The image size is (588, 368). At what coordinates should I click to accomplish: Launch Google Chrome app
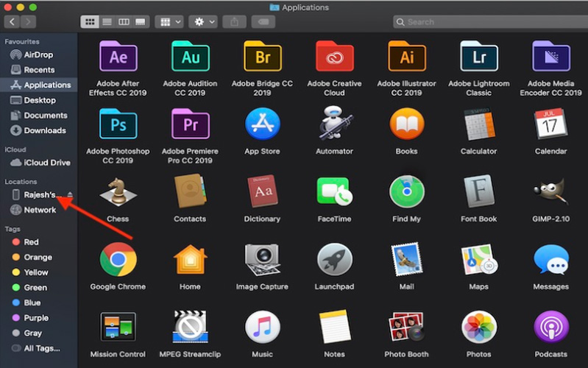(118, 259)
